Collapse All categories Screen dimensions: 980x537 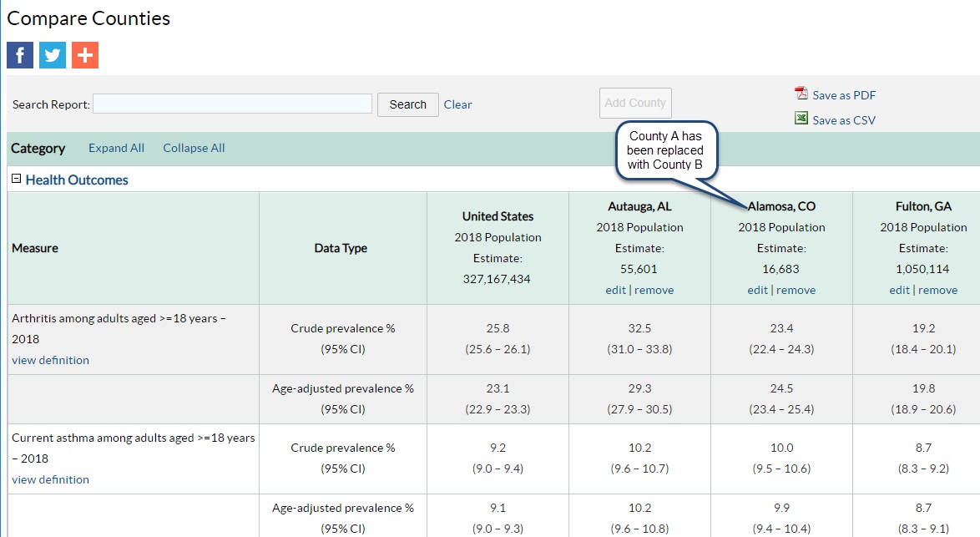point(194,148)
